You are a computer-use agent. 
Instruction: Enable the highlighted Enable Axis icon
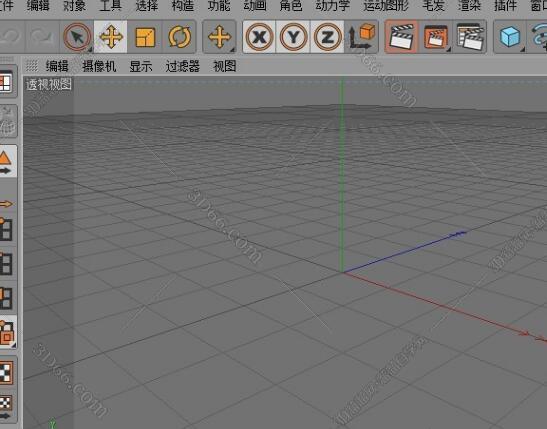tap(7, 332)
